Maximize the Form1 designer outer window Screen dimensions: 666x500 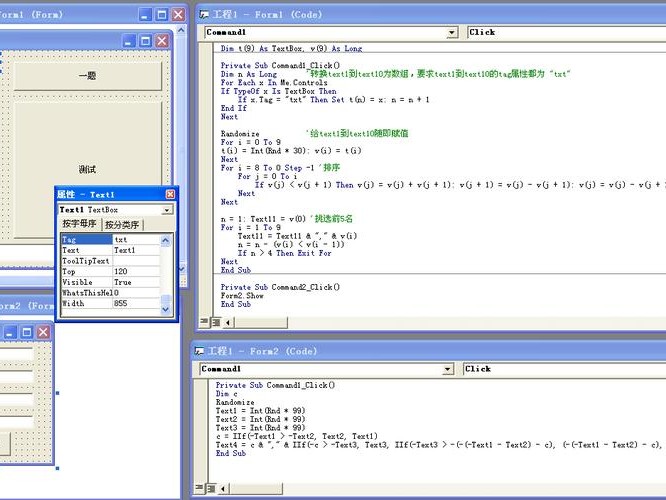click(162, 15)
